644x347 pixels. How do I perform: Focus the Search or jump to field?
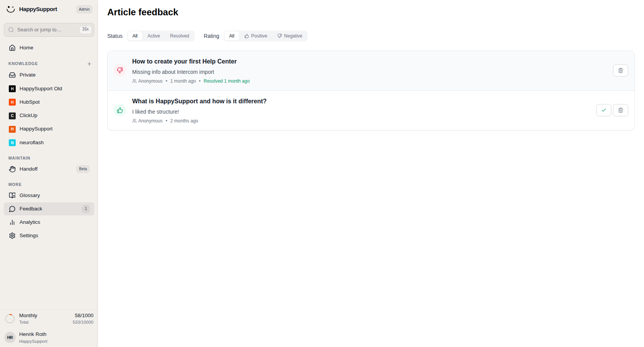pos(49,30)
